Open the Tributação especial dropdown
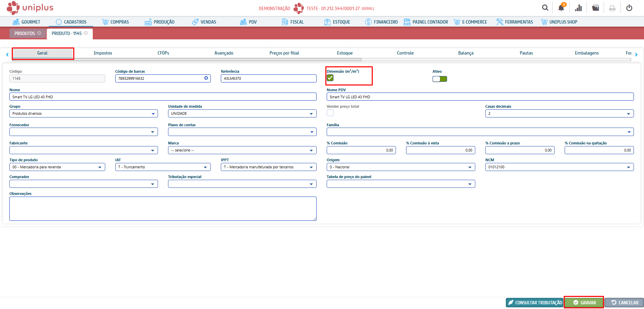 pos(242,184)
